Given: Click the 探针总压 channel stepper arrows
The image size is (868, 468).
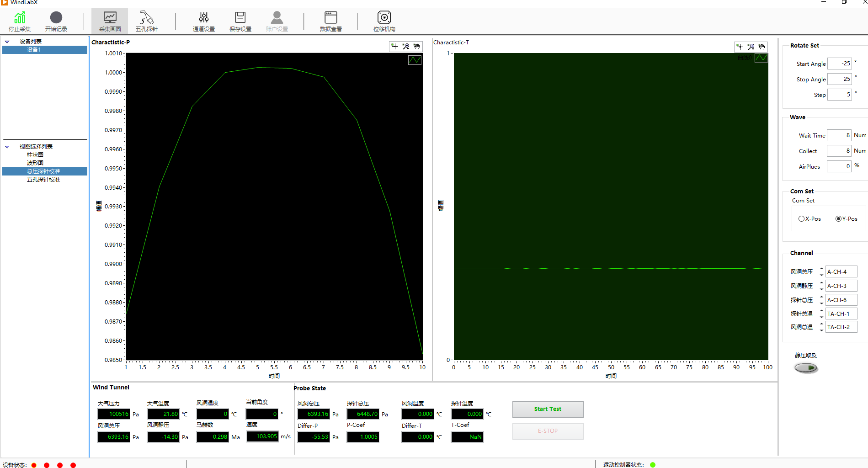Looking at the screenshot, I should coord(821,300).
